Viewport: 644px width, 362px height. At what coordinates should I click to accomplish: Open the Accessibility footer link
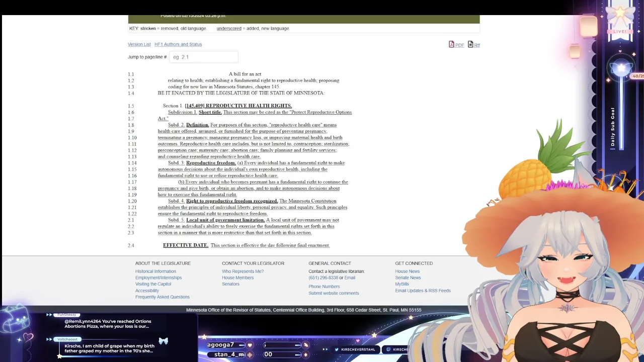(x=147, y=291)
